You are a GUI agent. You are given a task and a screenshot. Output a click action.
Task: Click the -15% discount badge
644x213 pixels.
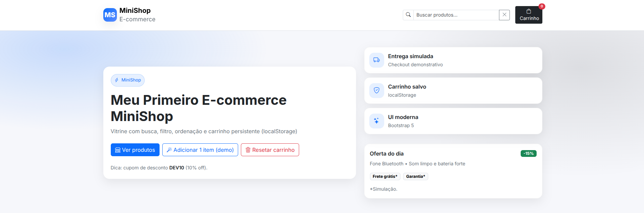(x=528, y=153)
